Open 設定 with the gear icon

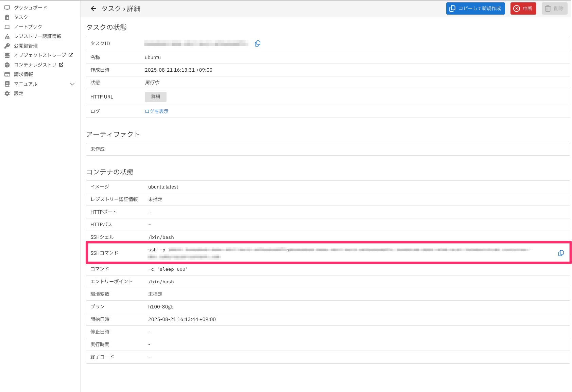[7, 93]
